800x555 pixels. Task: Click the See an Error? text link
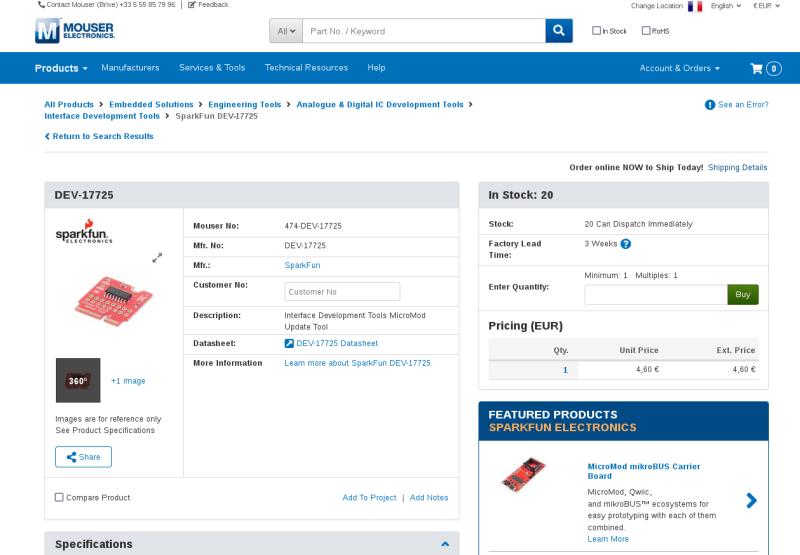pos(743,105)
